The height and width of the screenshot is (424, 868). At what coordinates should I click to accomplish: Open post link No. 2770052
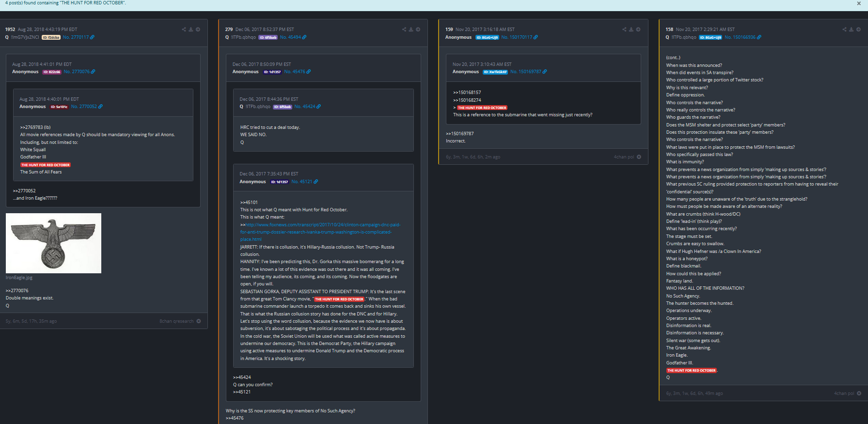coord(84,107)
